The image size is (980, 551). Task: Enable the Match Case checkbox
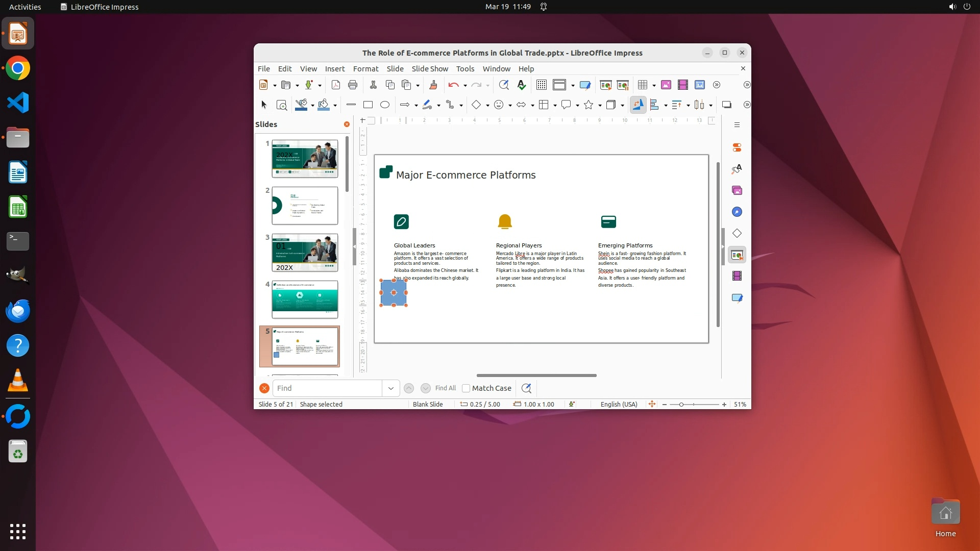pos(466,388)
